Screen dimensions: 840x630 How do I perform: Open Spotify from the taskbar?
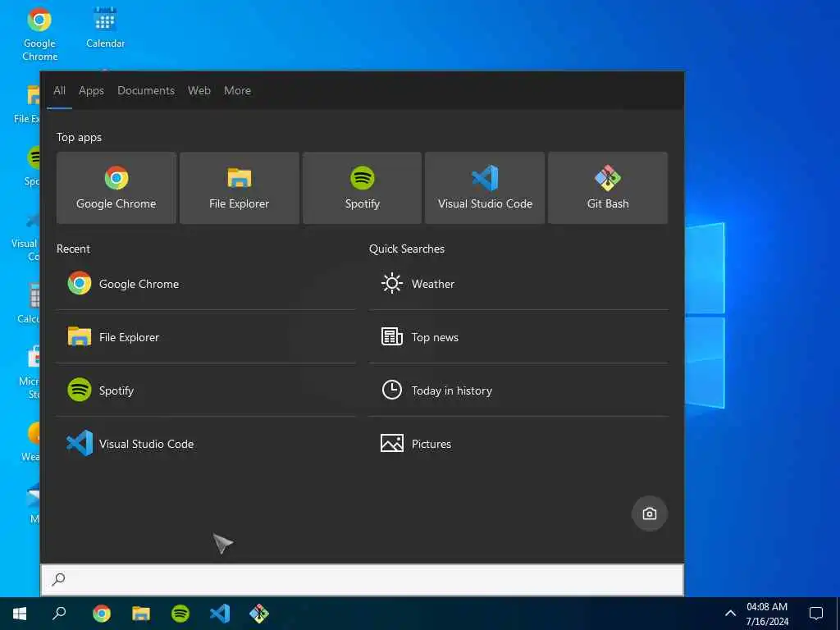click(x=180, y=614)
